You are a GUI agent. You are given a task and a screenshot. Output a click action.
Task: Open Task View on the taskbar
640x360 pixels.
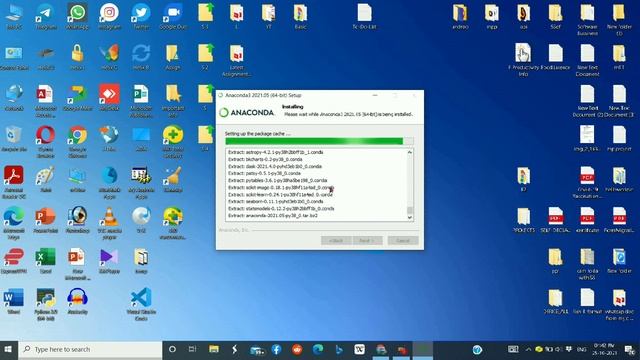(192, 349)
